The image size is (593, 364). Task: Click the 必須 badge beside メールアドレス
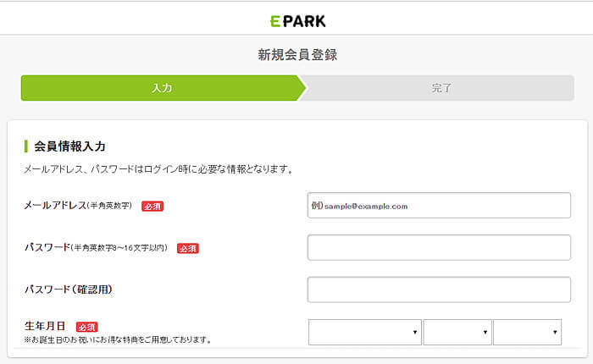[x=152, y=206]
